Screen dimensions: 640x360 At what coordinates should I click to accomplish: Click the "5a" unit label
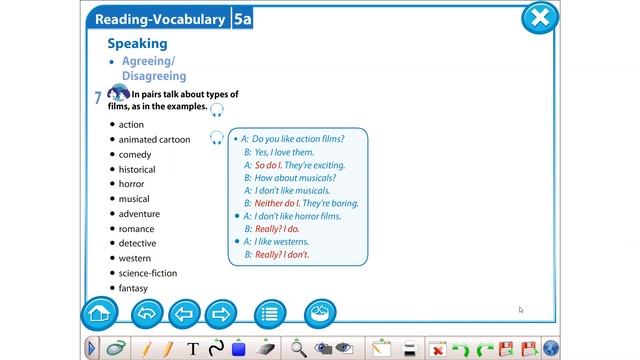[242, 19]
